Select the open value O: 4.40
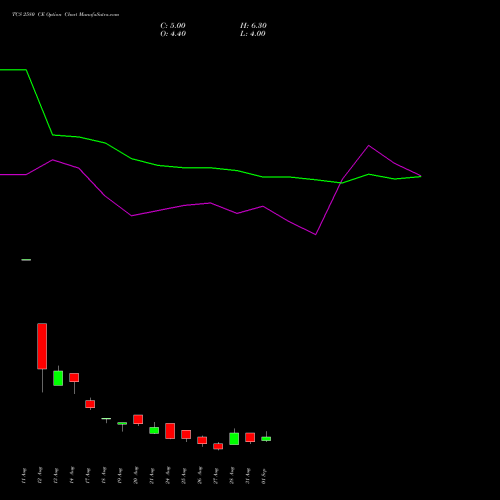The image size is (500, 500). pos(173,34)
